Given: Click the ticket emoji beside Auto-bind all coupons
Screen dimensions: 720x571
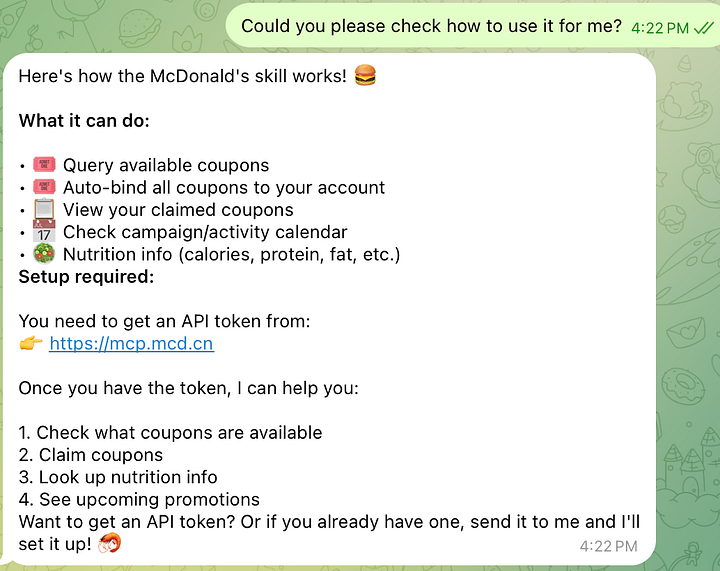Looking at the screenshot, I should click(44, 187).
